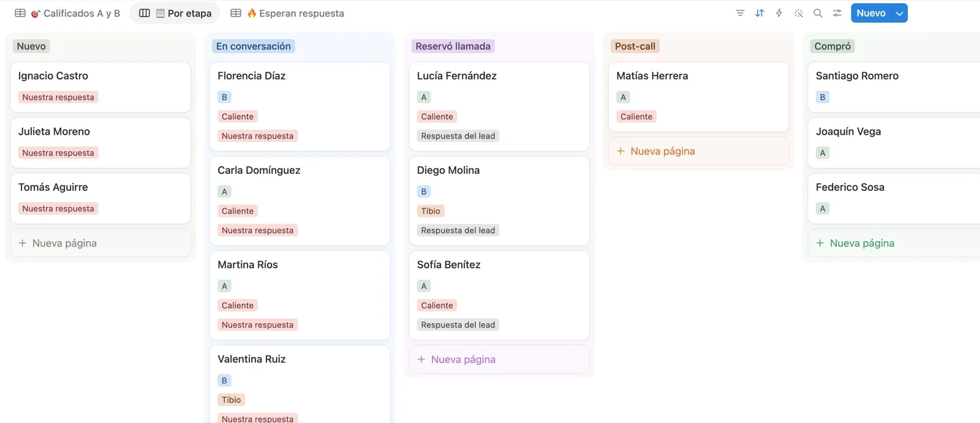The height and width of the screenshot is (423, 980).
Task: Select the Por etapa board tab
Action: 175,13
